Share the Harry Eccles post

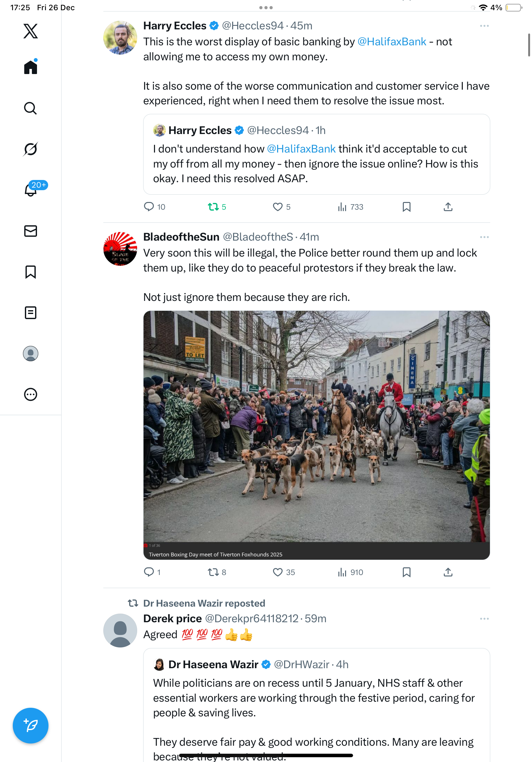pos(448,207)
